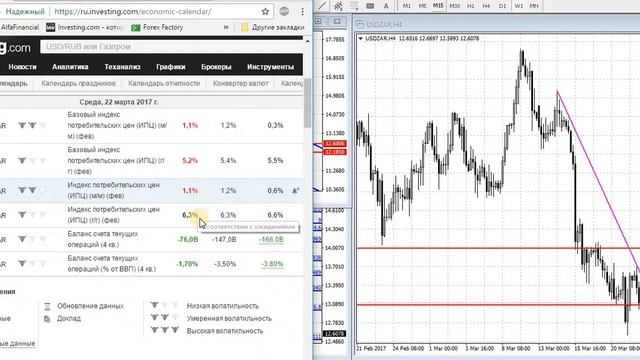Click the browser address bar URL
Screen dimensions: 640x360
[x=133, y=11]
